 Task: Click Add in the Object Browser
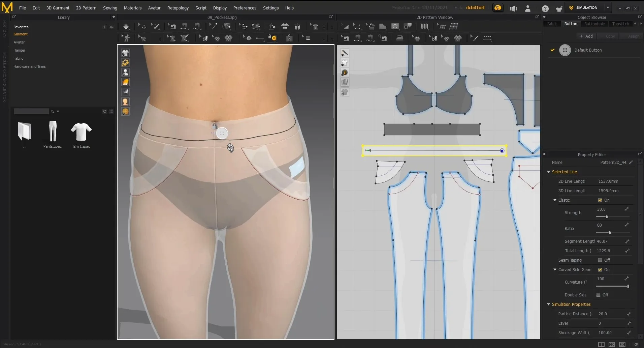586,36
